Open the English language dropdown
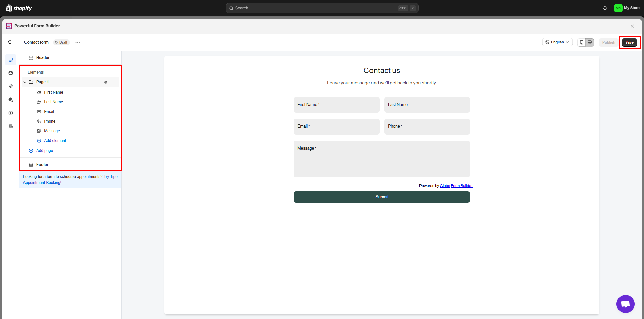Screen dimensions: 644x319 coord(557,42)
